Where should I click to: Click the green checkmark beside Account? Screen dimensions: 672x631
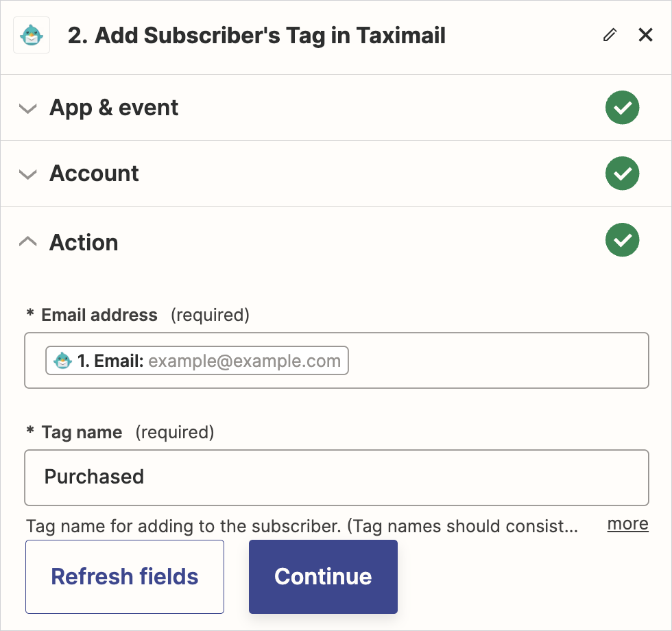tap(622, 174)
